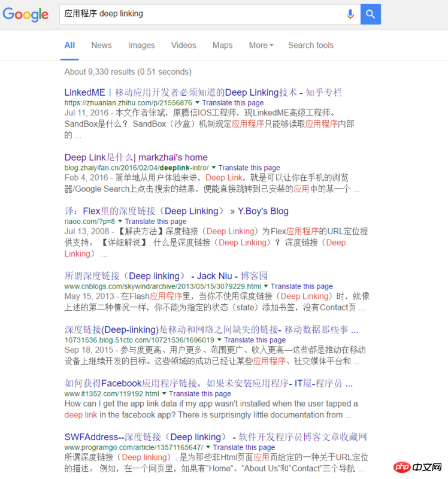
Task: Open the LinkedME Deep Linking zhihu result
Action: pos(203,92)
